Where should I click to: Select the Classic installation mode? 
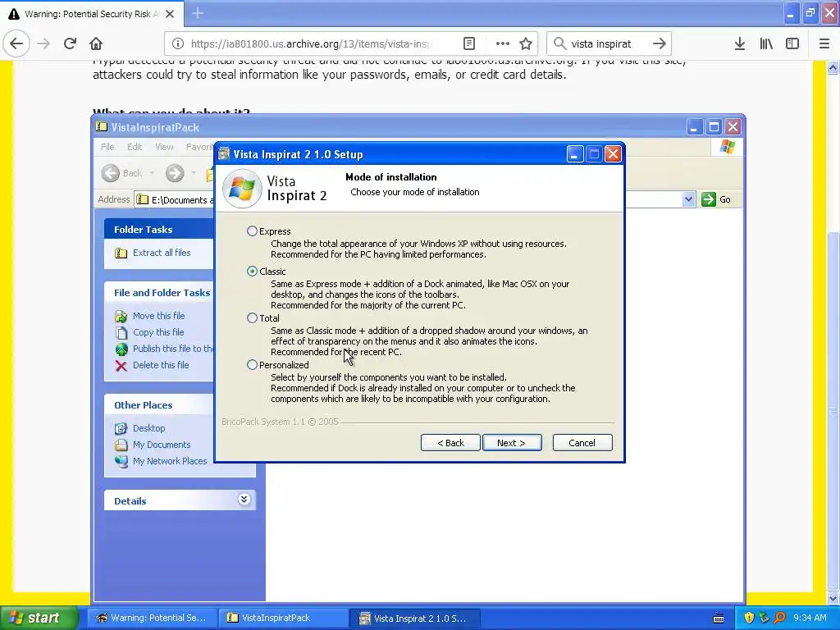tap(252, 271)
